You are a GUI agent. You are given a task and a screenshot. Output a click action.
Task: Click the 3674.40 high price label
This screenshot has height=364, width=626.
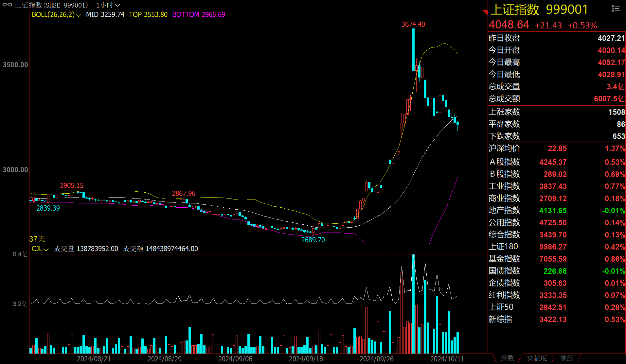point(413,25)
